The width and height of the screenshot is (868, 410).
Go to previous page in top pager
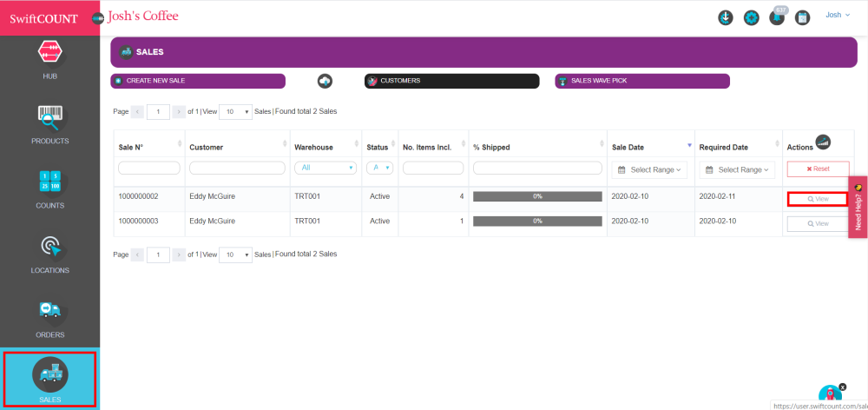[x=137, y=111]
